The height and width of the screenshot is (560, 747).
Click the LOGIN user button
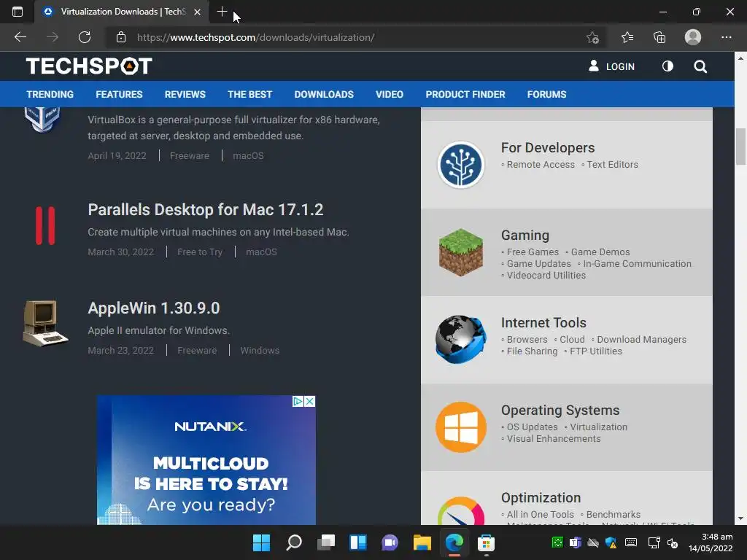coord(612,66)
